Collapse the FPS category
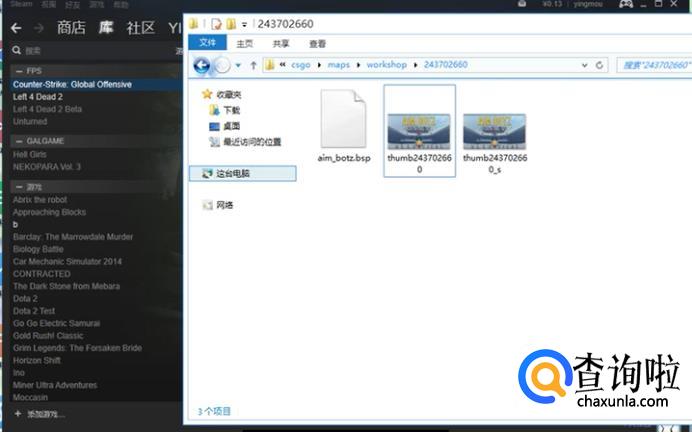Image resolution: width=692 pixels, height=432 pixels. (19, 71)
